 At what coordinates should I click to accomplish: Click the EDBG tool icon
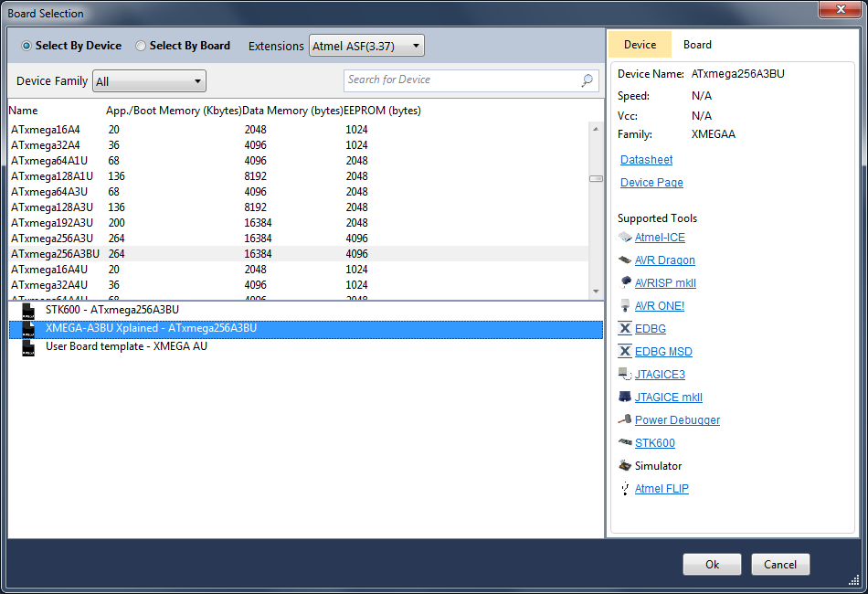[x=625, y=328]
